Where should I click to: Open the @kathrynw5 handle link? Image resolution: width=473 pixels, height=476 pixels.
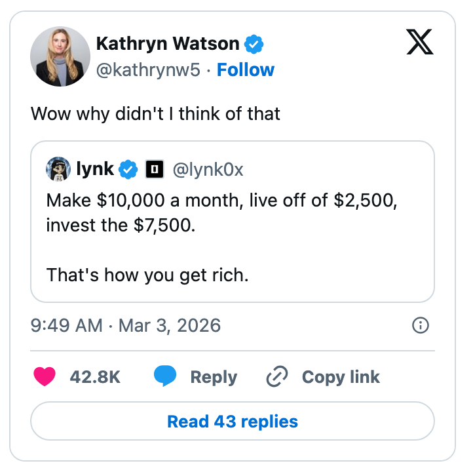[x=148, y=70]
